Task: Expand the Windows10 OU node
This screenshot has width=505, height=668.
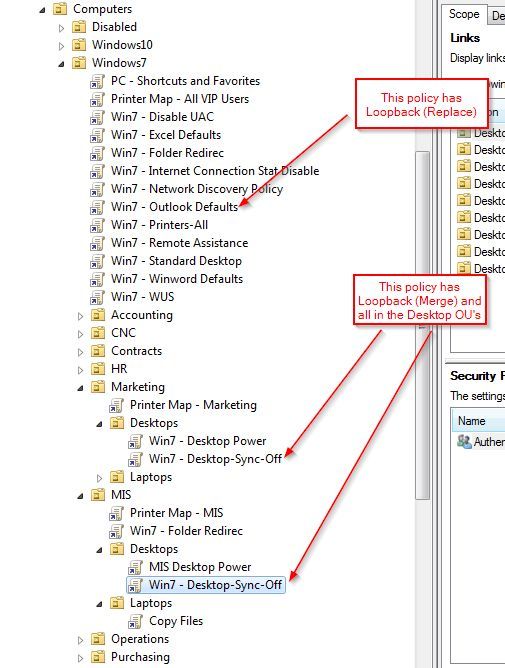Action: click(x=61, y=46)
